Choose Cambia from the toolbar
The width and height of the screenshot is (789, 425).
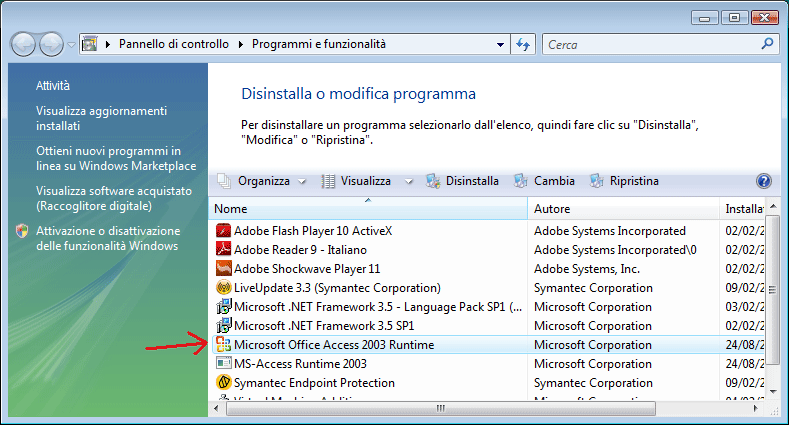click(544, 181)
